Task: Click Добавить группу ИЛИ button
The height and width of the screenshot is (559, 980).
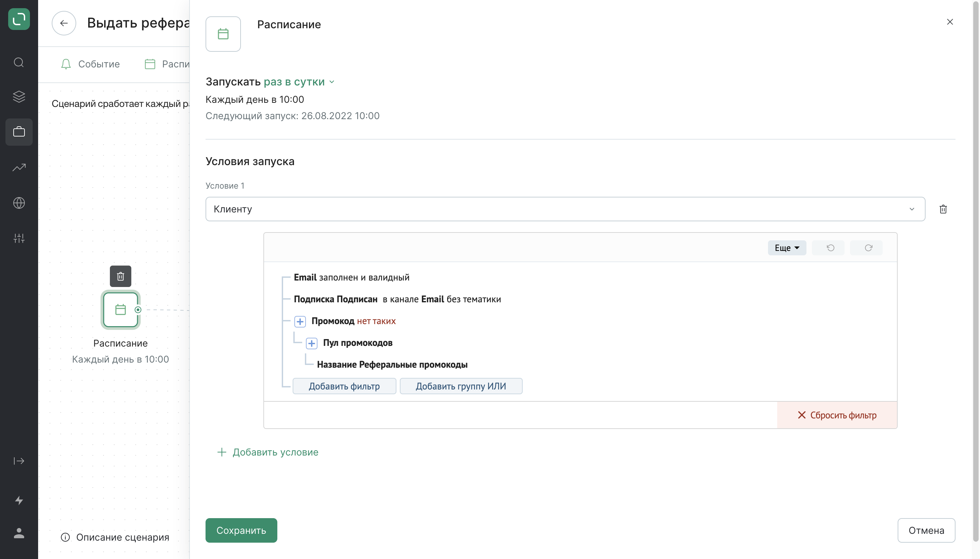Action: pyautogui.click(x=461, y=386)
